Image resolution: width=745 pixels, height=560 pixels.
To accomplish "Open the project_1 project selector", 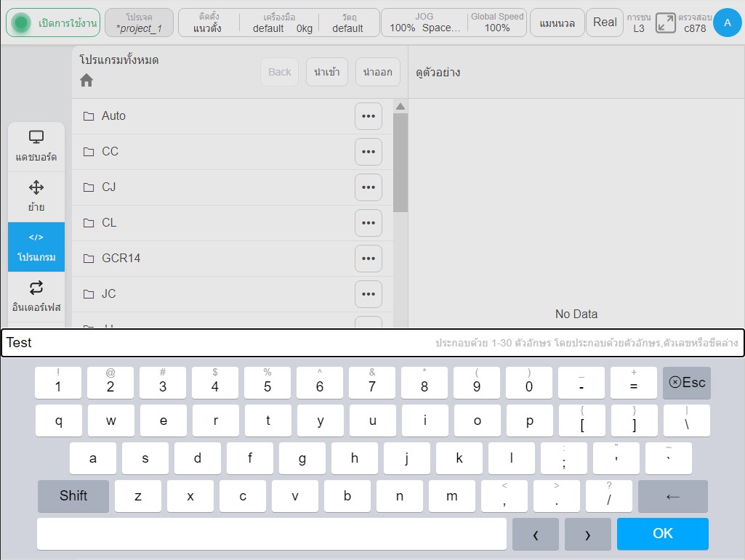I will [x=140, y=23].
